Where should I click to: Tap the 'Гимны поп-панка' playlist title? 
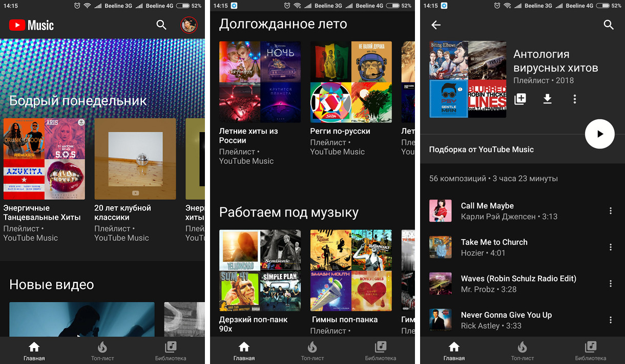pos(345,319)
